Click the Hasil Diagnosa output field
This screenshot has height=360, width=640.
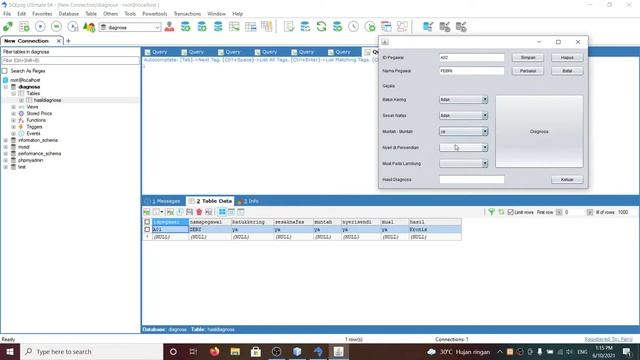(x=471, y=180)
